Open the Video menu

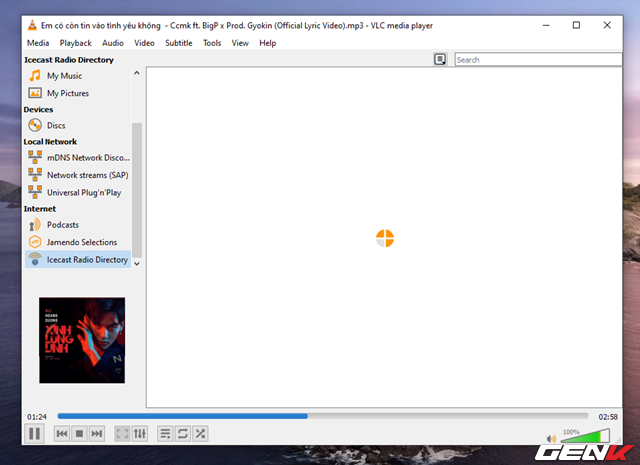click(x=144, y=43)
